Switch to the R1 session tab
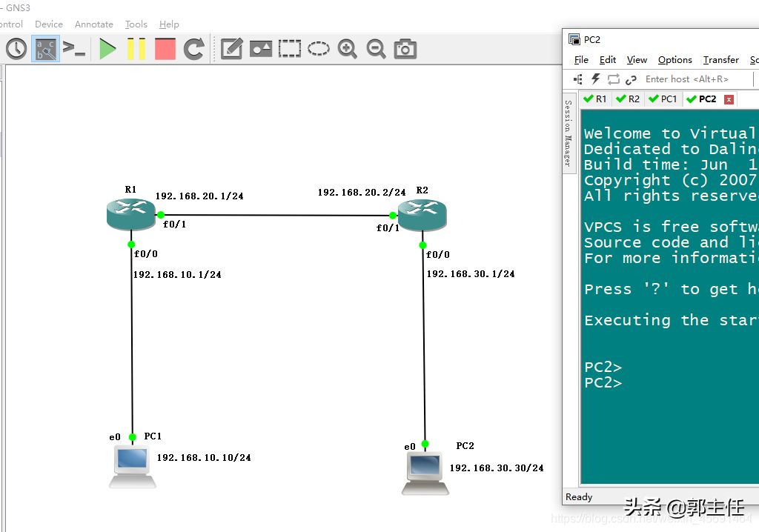Viewport: 759px width, 532px height. tap(595, 99)
